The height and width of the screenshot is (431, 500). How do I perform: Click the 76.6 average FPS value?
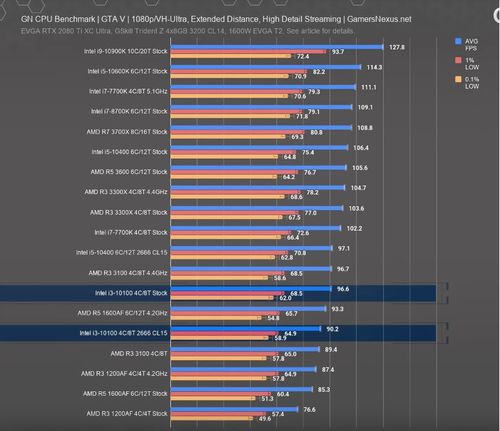(309, 410)
